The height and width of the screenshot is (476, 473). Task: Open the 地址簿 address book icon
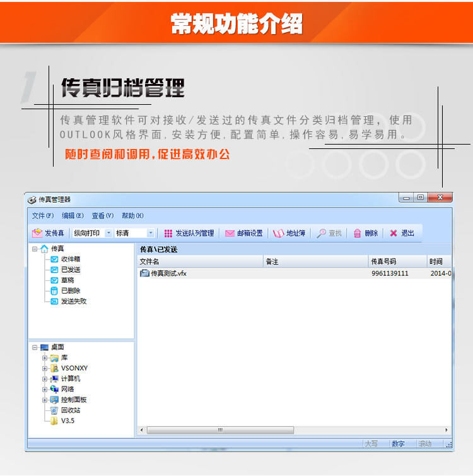[278, 233]
